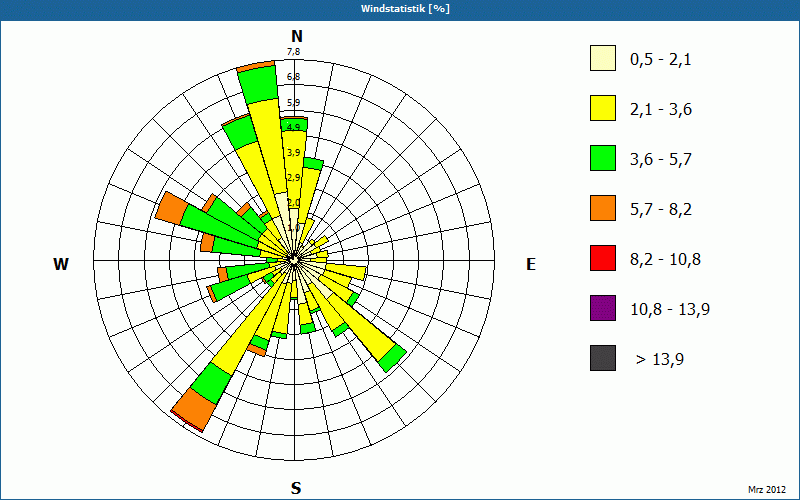Click the green segment of the tallest north-northwest bar
The height and width of the screenshot is (500, 800).
(x=259, y=84)
